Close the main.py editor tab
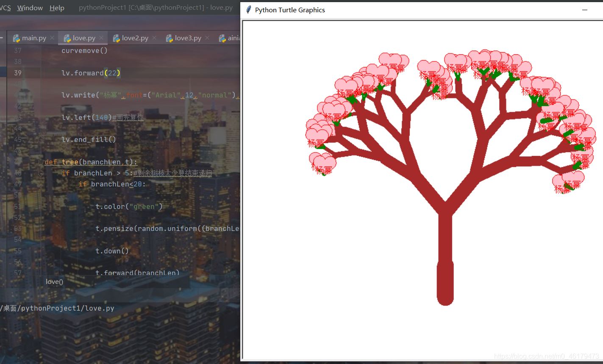Viewport: 603px width, 364px height. pos(52,38)
